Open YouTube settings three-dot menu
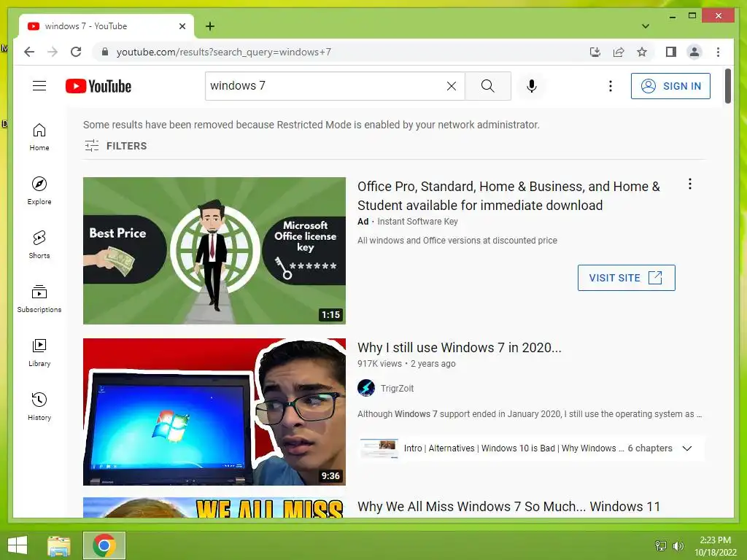 pyautogui.click(x=611, y=86)
